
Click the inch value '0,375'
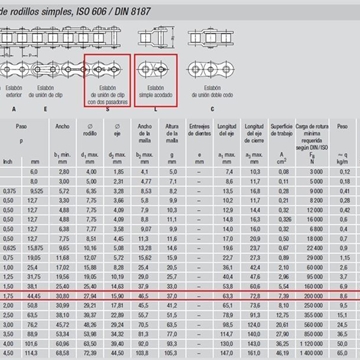coord(9,191)
